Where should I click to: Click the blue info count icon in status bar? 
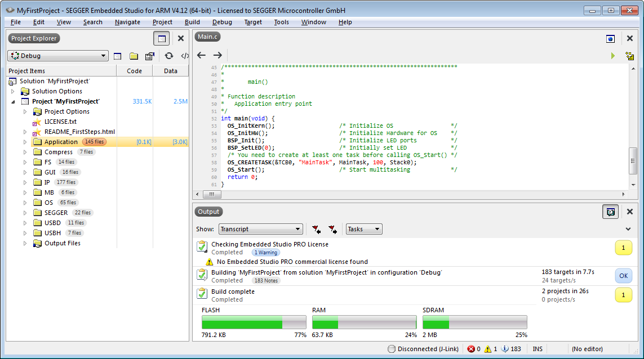(505, 349)
